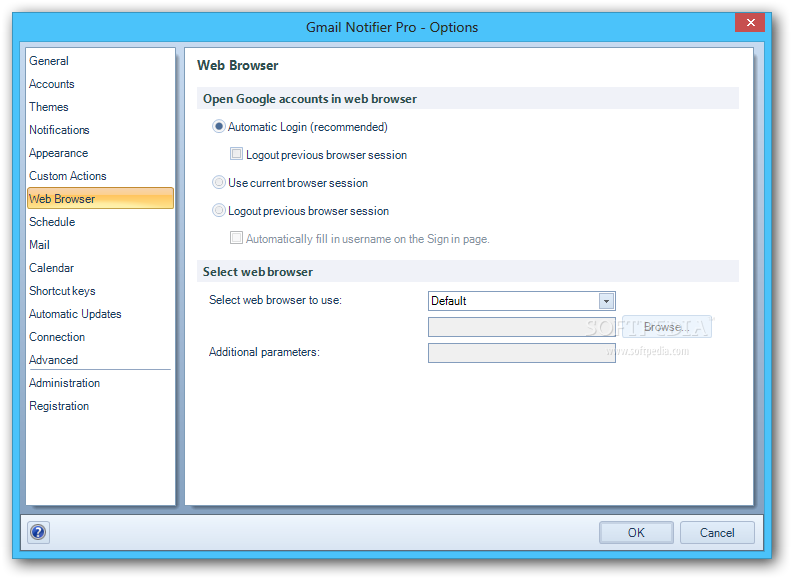The width and height of the screenshot is (792, 579).
Task: Go to Accounts settings
Action: [x=52, y=84]
